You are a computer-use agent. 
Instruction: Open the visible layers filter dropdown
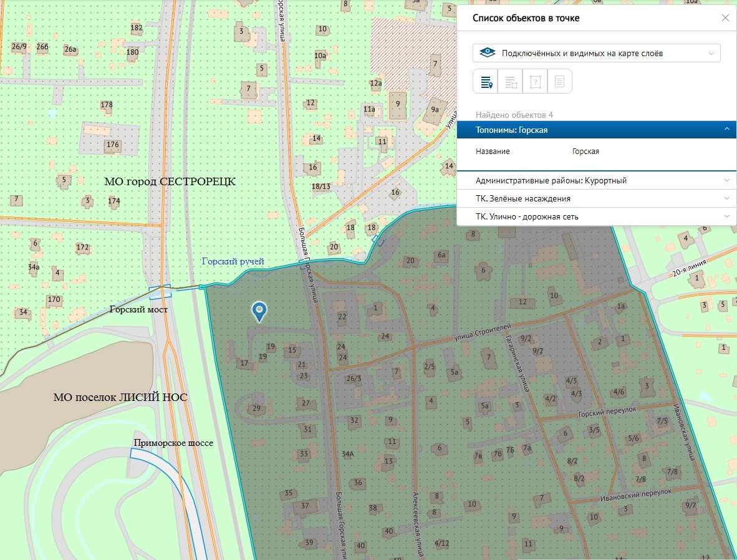tap(596, 54)
